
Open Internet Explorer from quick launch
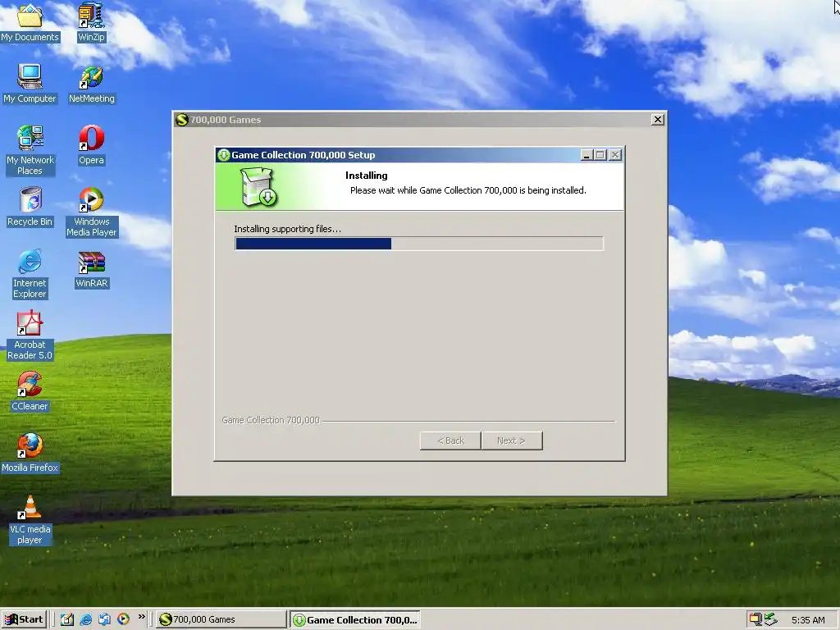click(85, 619)
